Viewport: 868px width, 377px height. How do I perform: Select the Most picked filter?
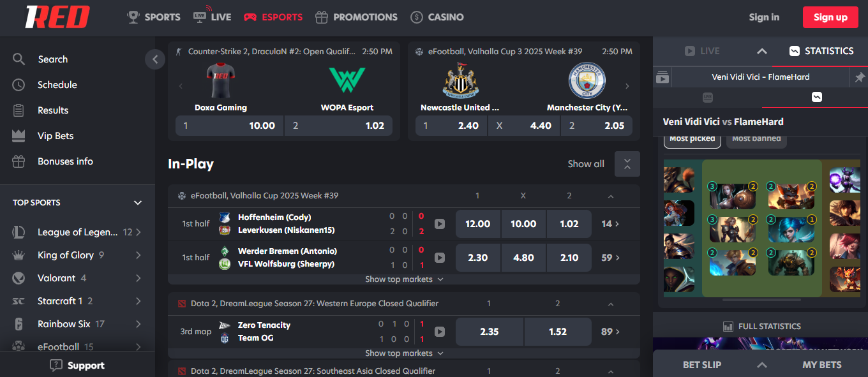(692, 139)
